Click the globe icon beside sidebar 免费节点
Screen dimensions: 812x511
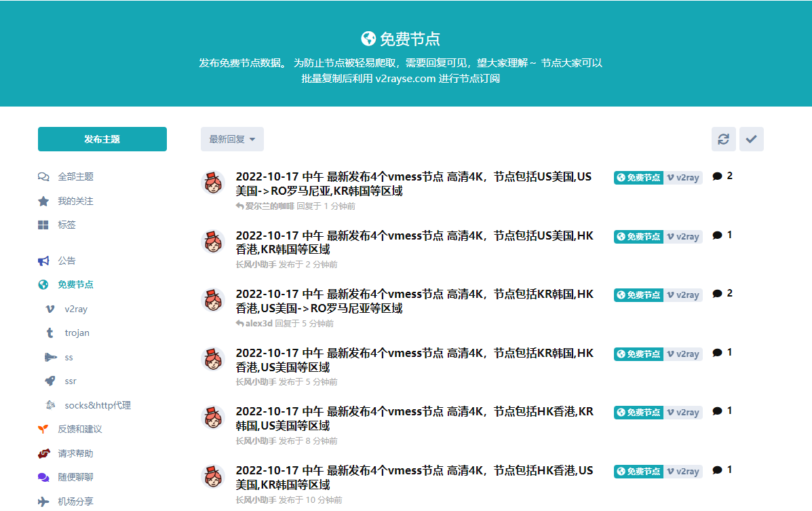click(43, 284)
